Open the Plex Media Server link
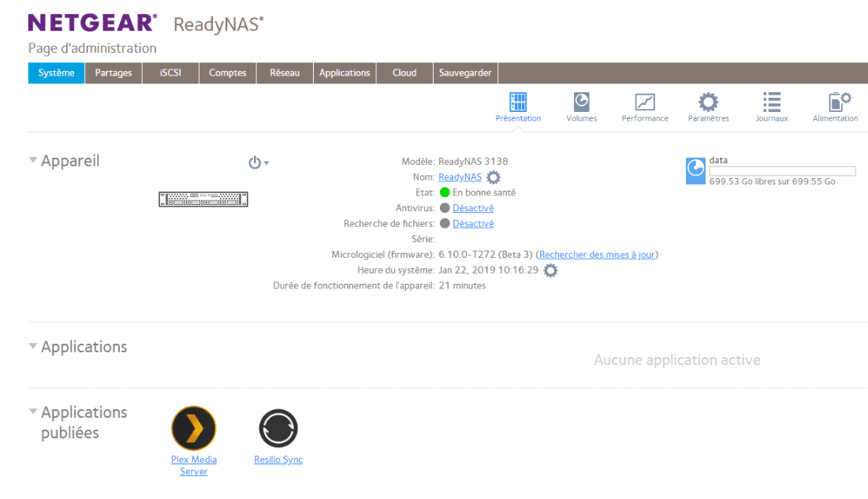The width and height of the screenshot is (868, 499). pos(194,465)
